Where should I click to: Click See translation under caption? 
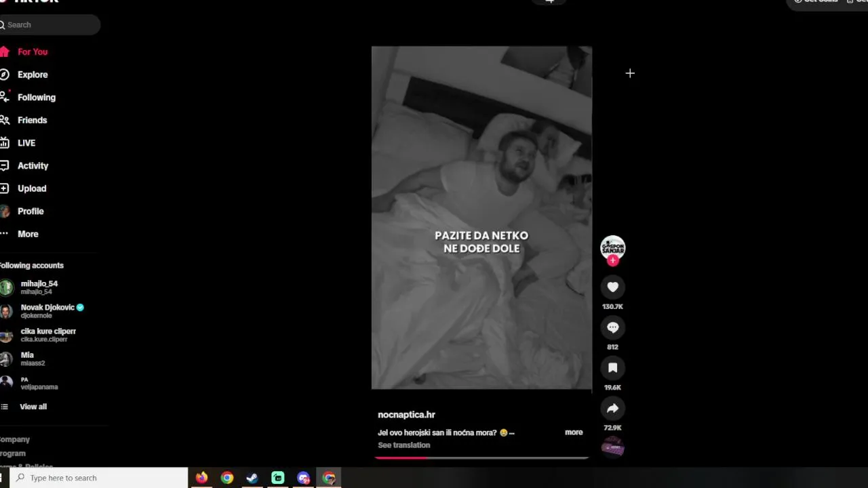pyautogui.click(x=404, y=445)
